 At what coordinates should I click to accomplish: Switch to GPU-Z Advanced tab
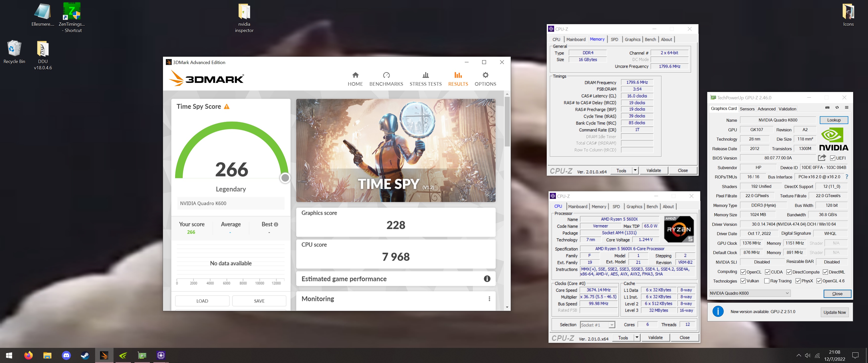(x=767, y=109)
